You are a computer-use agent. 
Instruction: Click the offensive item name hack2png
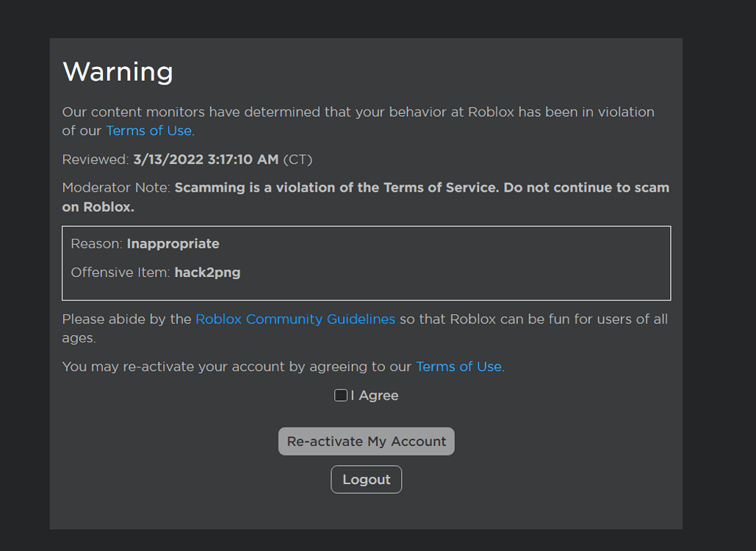[207, 273]
